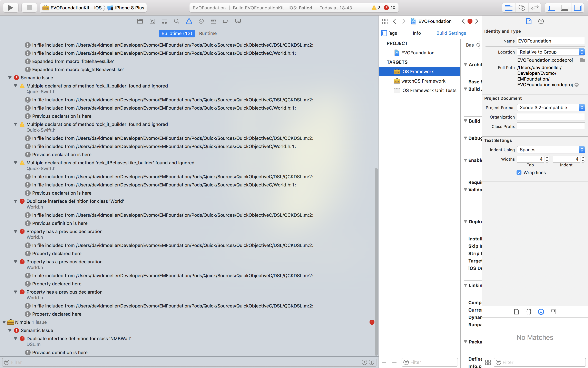Open File Template library icon
The width and height of the screenshot is (588, 368).
(517, 312)
